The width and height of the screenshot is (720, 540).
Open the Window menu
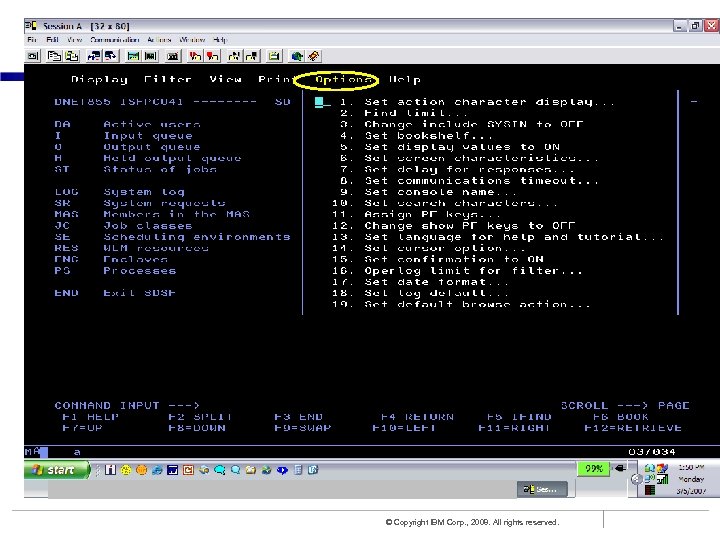192,40
